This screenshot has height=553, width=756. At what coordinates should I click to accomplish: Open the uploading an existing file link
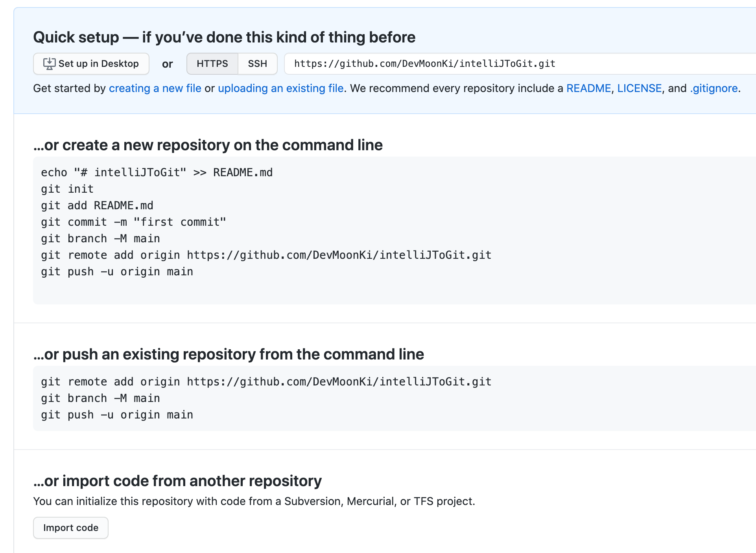pos(281,88)
